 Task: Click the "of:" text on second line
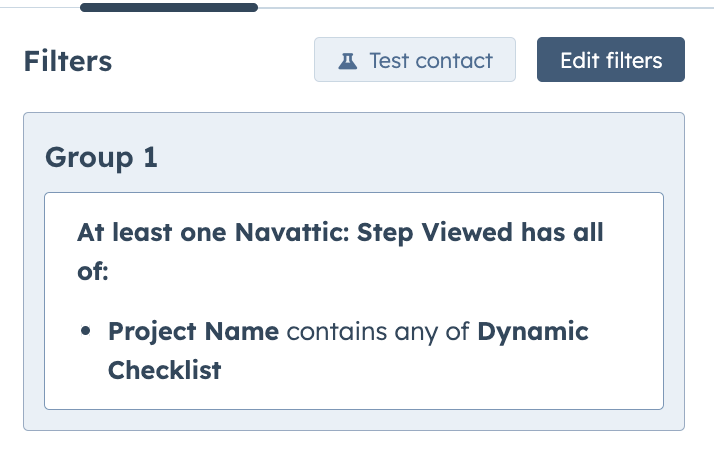coord(92,271)
